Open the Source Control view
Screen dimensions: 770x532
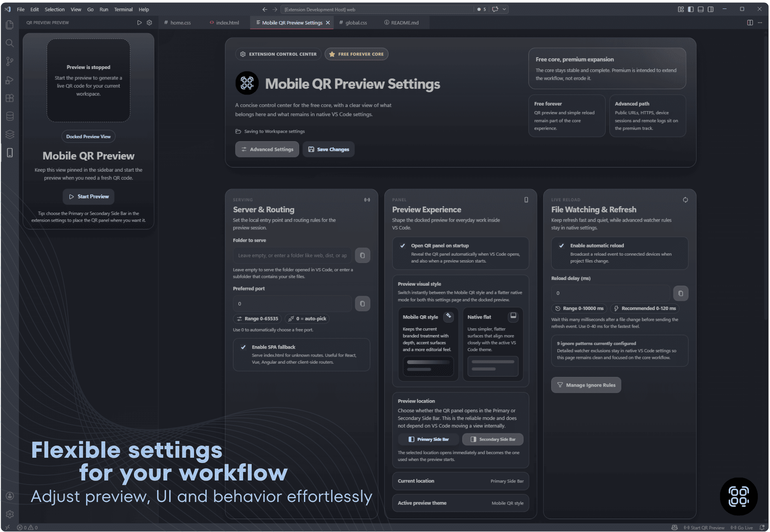[x=9, y=61]
